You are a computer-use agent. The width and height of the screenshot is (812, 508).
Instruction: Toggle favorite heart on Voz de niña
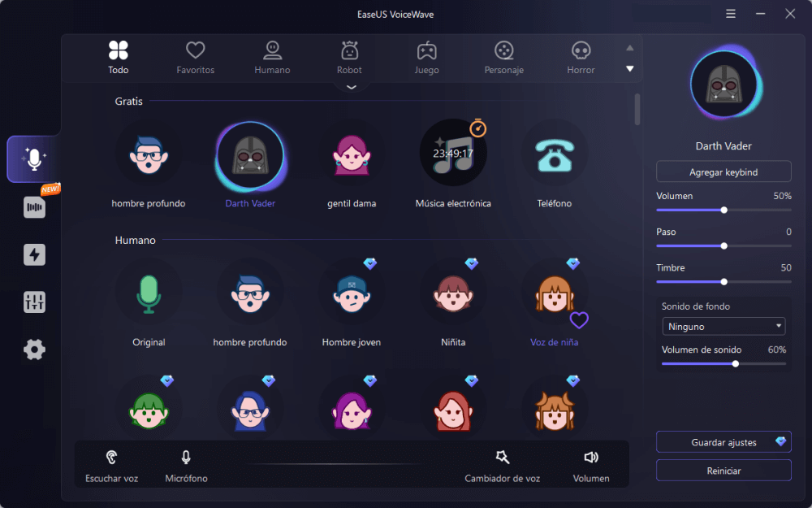579,320
